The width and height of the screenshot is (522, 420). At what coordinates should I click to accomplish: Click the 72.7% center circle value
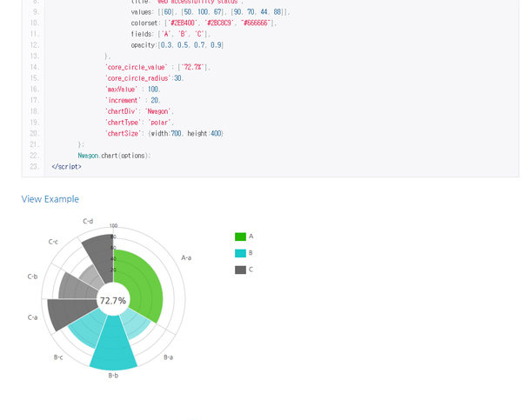click(x=113, y=301)
